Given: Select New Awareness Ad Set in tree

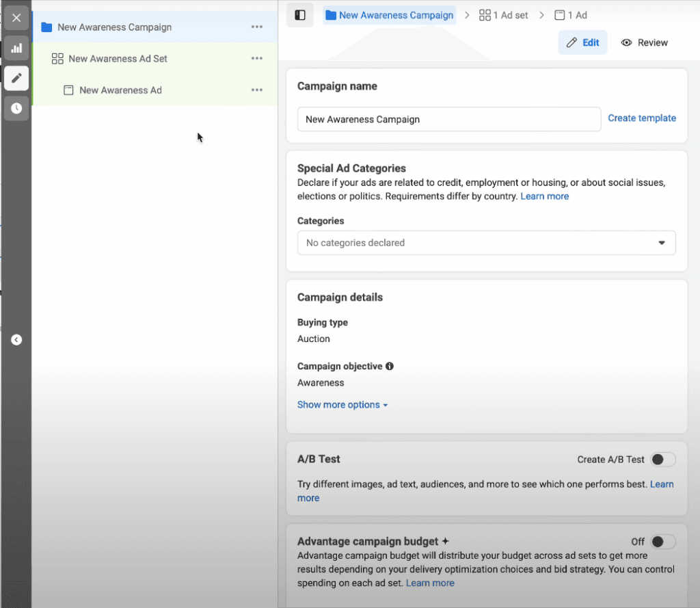Looking at the screenshot, I should click(118, 59).
